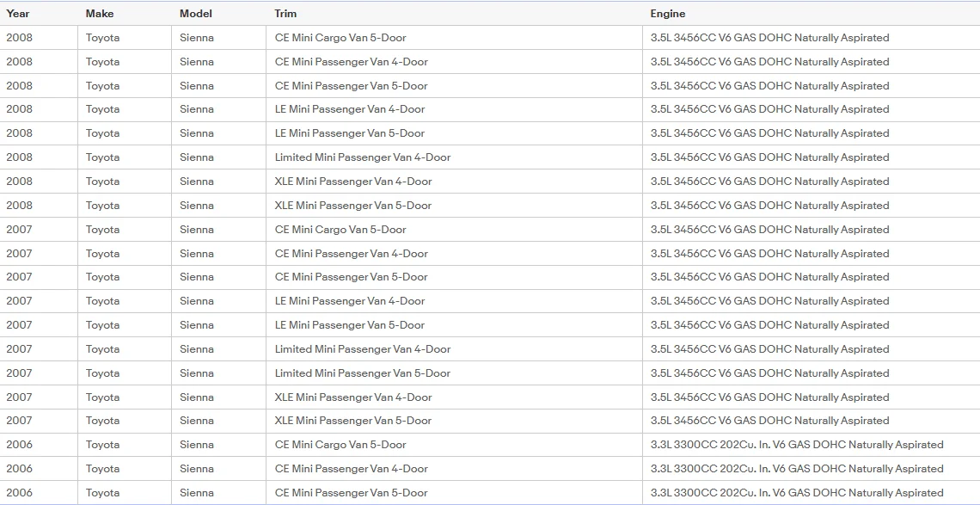This screenshot has width=980, height=505.
Task: Select 2006 trim 'CE Mini Cargo Van 5-Door'
Action: [340, 445]
